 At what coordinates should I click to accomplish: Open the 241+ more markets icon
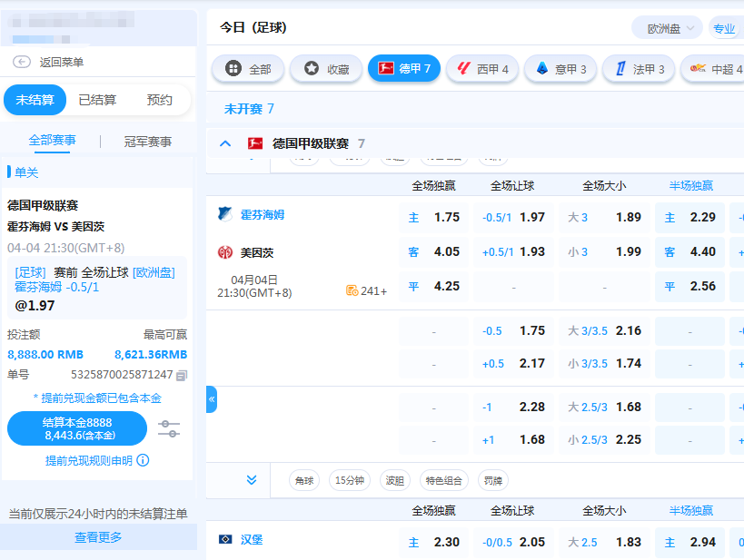(x=352, y=291)
